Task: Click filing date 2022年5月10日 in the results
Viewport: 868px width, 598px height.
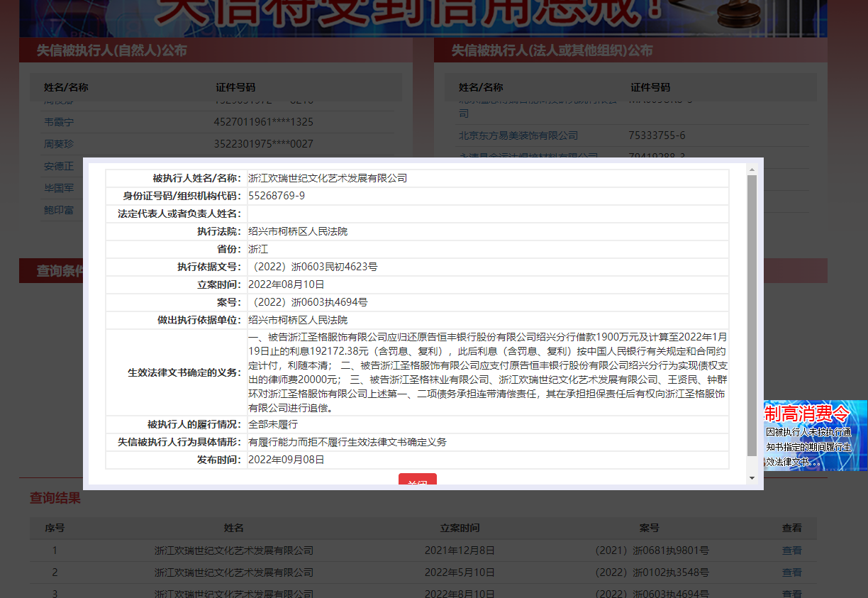Action: [x=460, y=572]
